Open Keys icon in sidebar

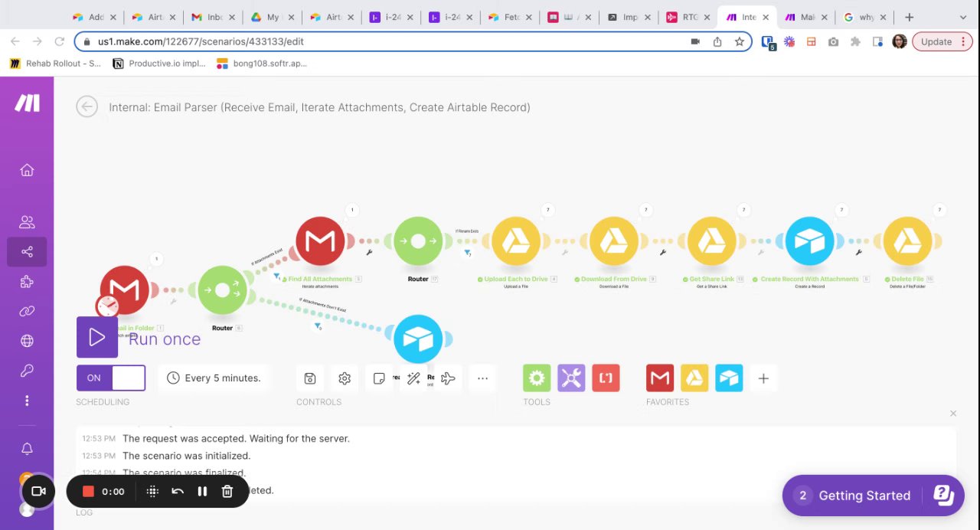(27, 371)
